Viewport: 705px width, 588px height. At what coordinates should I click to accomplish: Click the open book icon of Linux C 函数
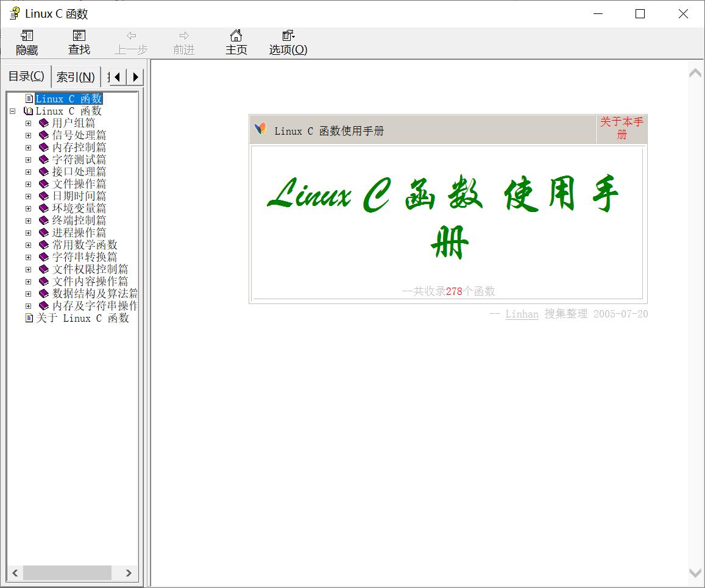(x=29, y=110)
